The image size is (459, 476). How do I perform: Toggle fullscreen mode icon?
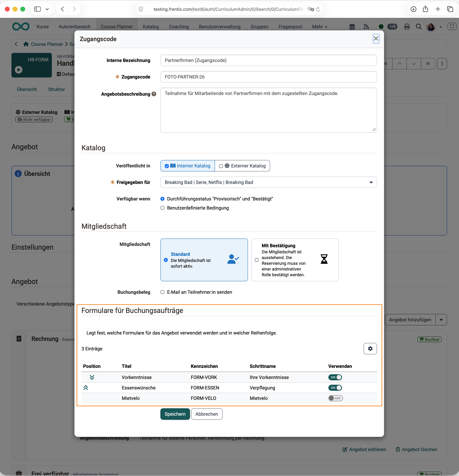click(x=452, y=26)
